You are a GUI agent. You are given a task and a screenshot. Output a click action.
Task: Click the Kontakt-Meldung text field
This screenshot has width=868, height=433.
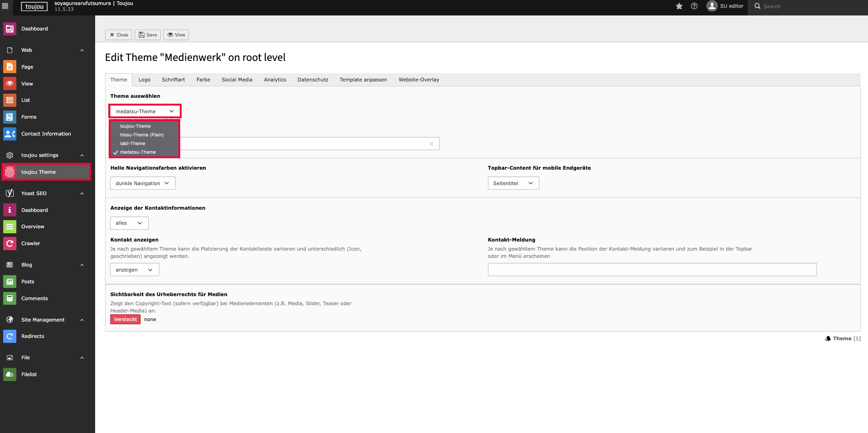tap(652, 270)
